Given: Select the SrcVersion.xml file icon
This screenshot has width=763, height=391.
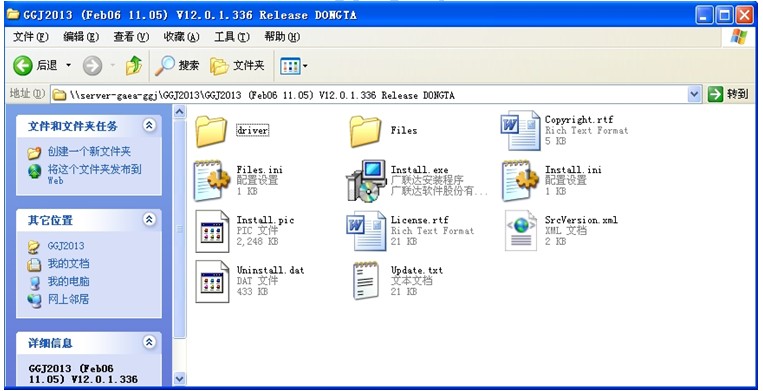Looking at the screenshot, I should point(521,231).
